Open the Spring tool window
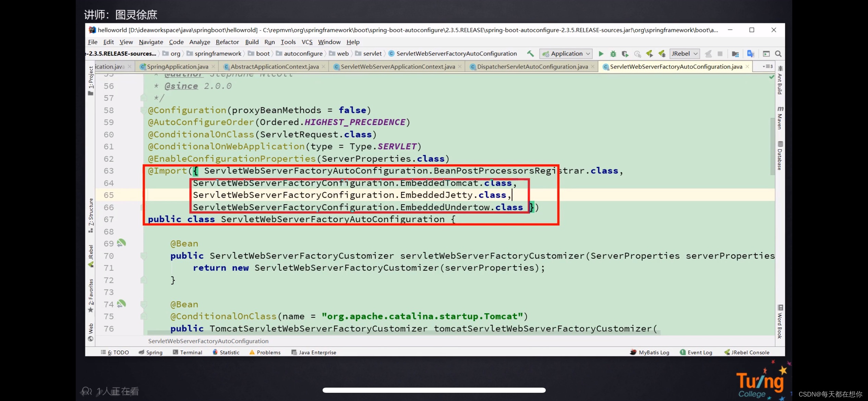The width and height of the screenshot is (868, 401). click(x=150, y=352)
